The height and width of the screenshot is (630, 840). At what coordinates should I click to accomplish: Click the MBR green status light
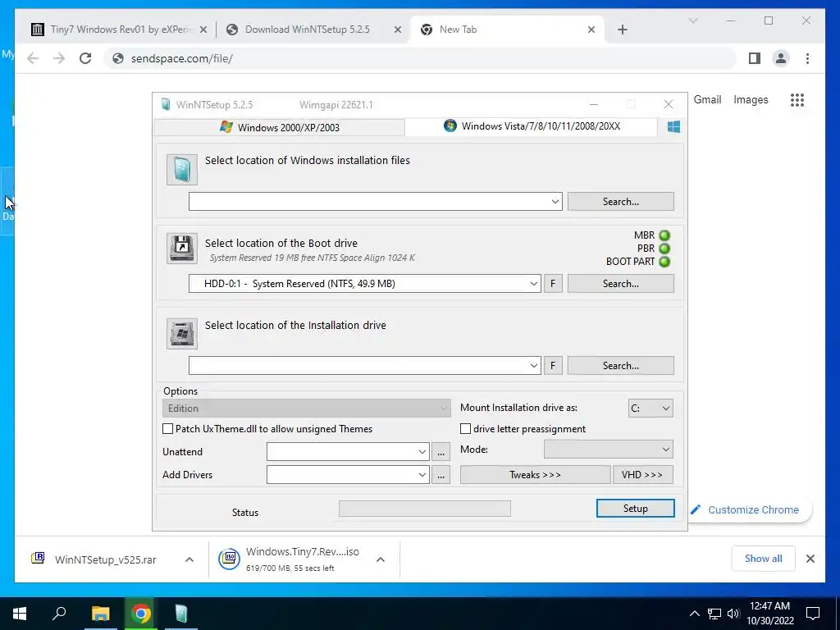(x=664, y=235)
